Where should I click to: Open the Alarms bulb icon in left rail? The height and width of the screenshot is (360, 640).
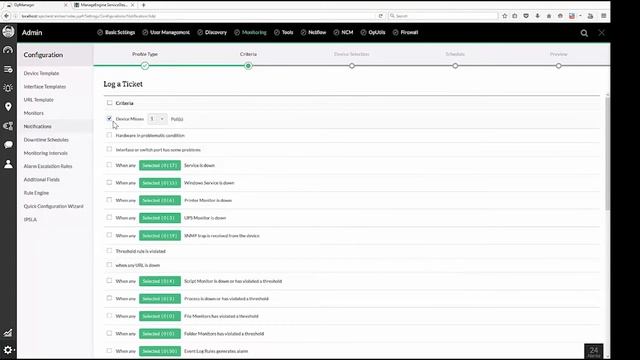(x=8, y=88)
